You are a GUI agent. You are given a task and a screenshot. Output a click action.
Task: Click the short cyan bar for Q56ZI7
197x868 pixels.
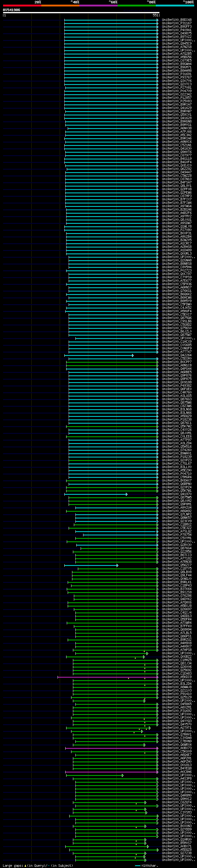click(91, 565)
